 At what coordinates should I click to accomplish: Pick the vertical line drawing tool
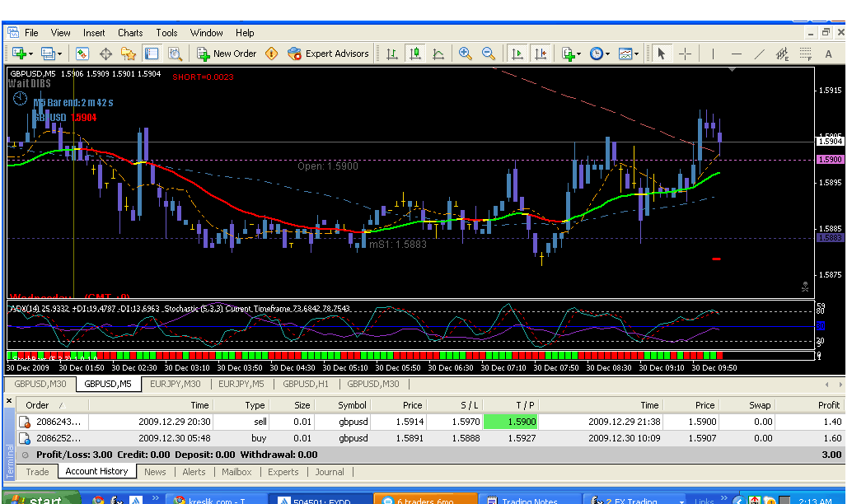(x=712, y=54)
